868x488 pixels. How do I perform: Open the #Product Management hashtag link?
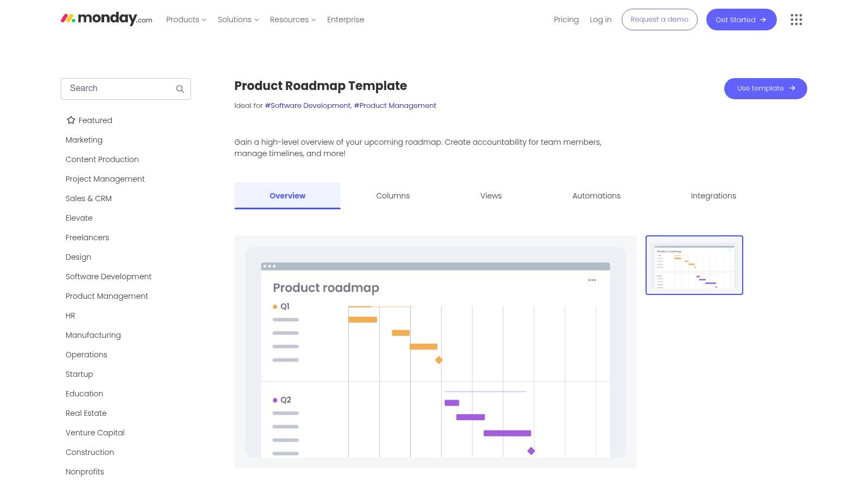pyautogui.click(x=395, y=105)
